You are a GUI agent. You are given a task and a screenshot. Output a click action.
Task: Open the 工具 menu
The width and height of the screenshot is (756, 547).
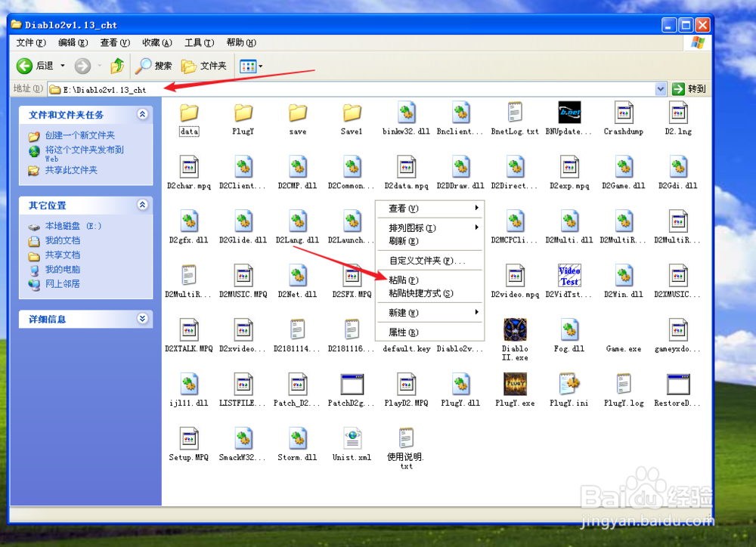pyautogui.click(x=199, y=43)
